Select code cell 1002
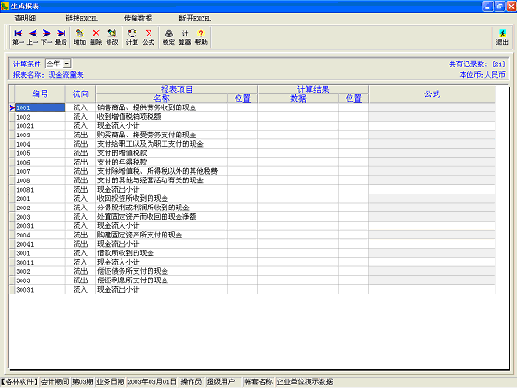Screen dimensions: 517x388 40,117
